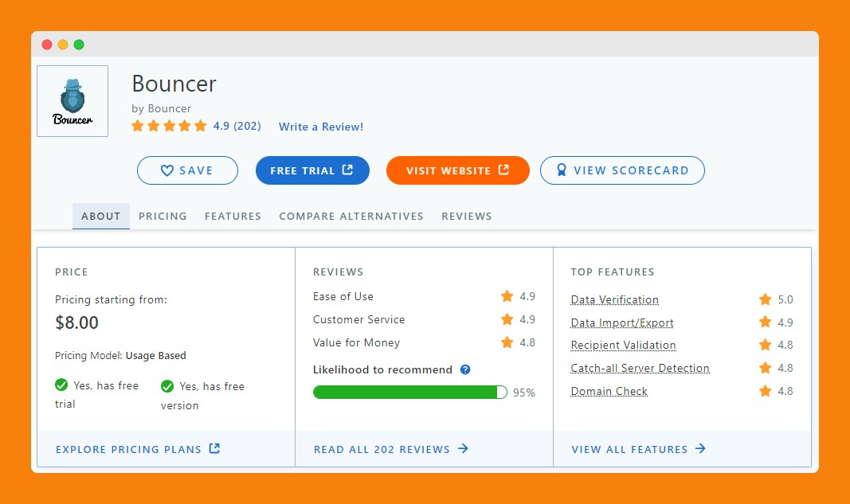Screen dimensions: 850x504
Task: Click the green checkmark for free trial
Action: (x=61, y=385)
